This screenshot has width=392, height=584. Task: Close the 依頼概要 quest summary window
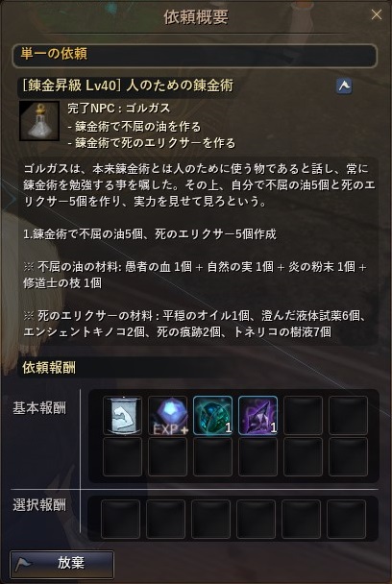click(377, 14)
